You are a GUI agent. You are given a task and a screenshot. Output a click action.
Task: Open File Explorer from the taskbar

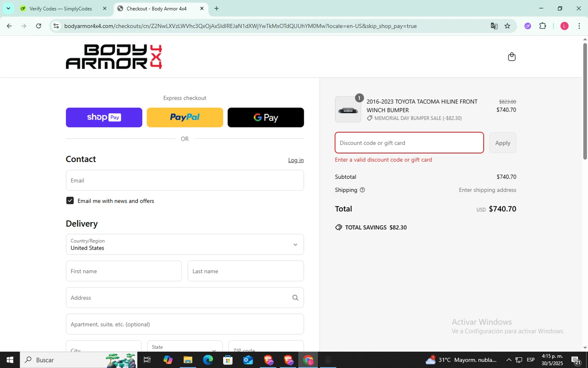(188, 360)
